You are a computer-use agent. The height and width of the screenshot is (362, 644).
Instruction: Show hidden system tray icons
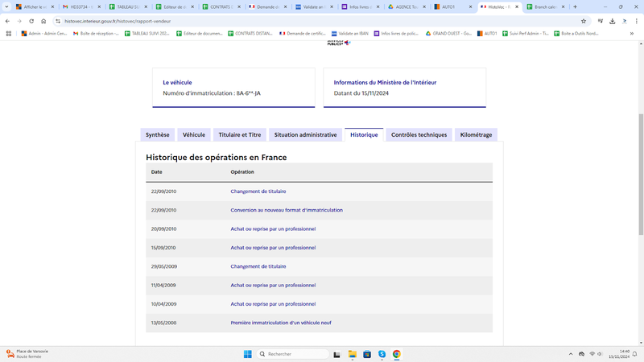571,354
